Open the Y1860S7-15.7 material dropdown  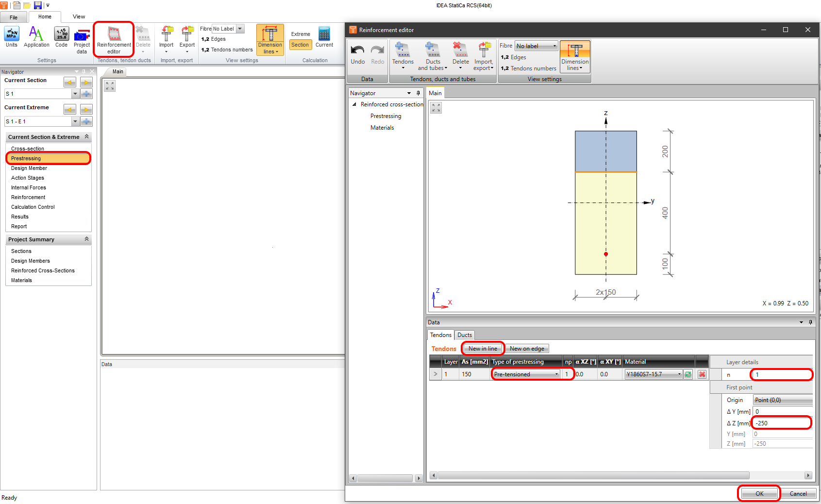point(679,374)
